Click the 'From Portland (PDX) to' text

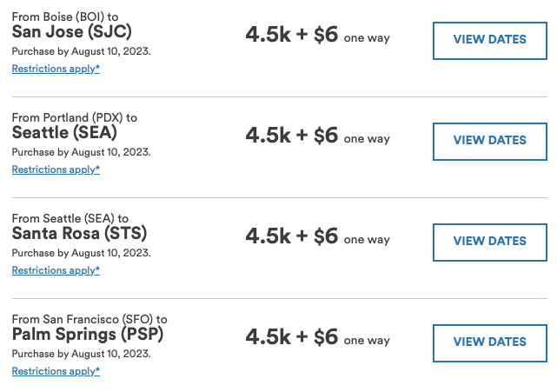point(74,117)
